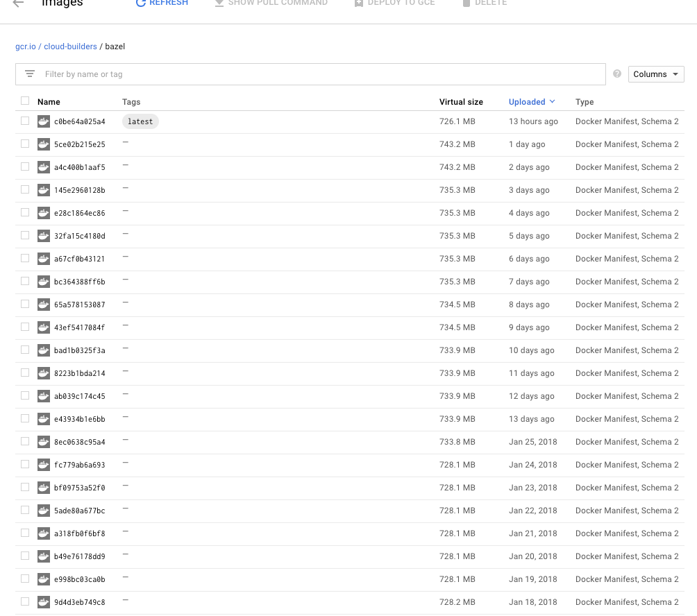The height and width of the screenshot is (616, 697).
Task: Click docker icon for 8ec0638c95a4
Action: (x=44, y=442)
